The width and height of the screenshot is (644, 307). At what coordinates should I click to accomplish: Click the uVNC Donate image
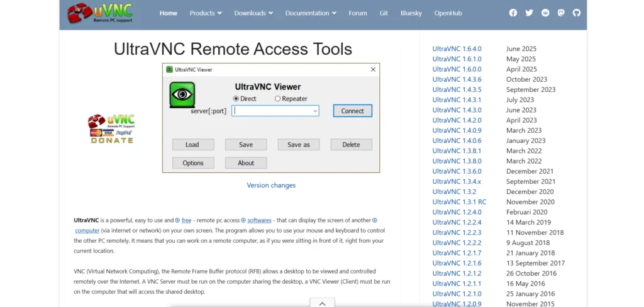tap(111, 128)
